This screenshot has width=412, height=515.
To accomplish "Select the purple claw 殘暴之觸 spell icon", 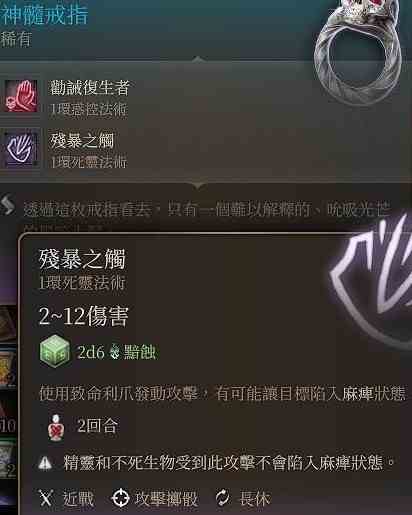I will tap(21, 149).
